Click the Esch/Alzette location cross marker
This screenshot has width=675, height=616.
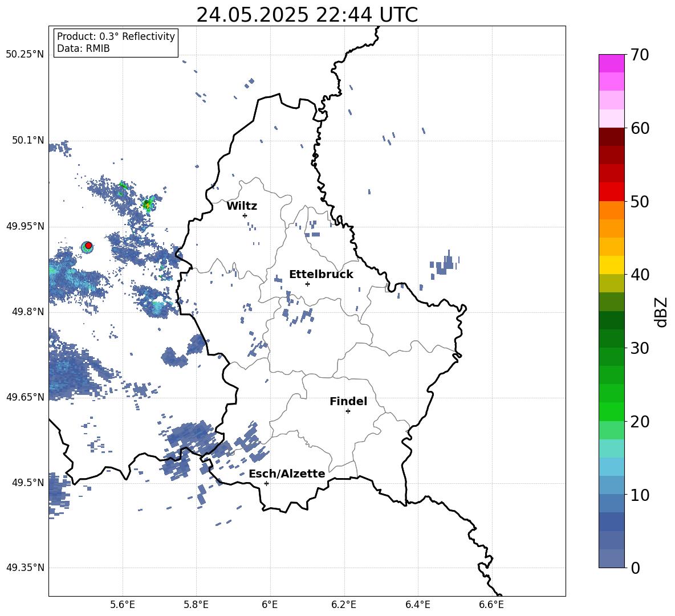pyautogui.click(x=266, y=483)
